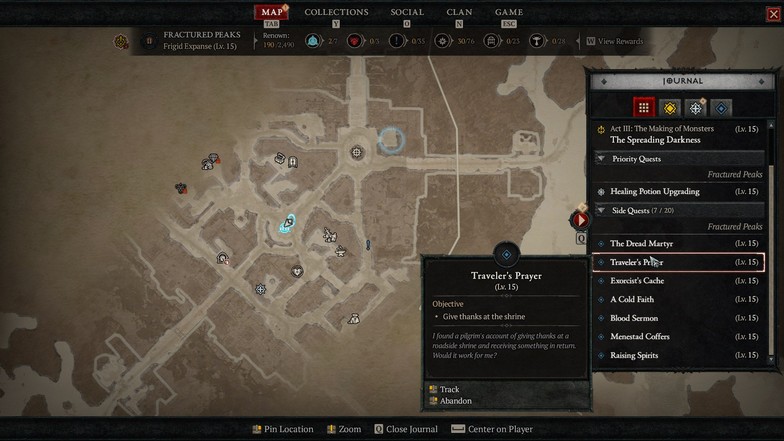Collapse the Priority Quests section
This screenshot has width=784, height=441.
[602, 159]
